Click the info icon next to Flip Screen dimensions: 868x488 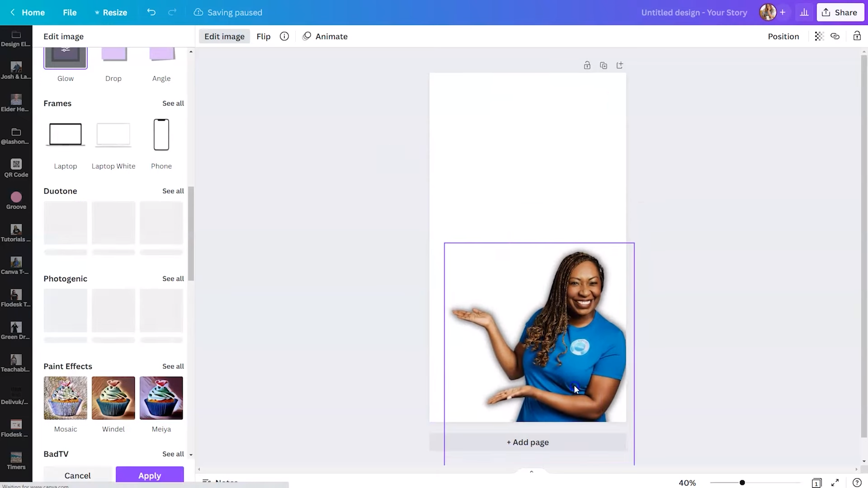tap(284, 36)
